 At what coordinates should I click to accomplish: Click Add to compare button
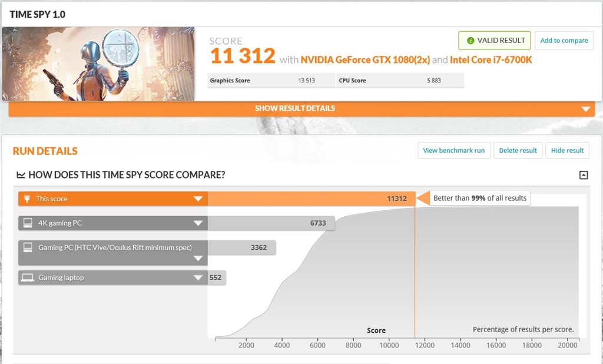(564, 41)
